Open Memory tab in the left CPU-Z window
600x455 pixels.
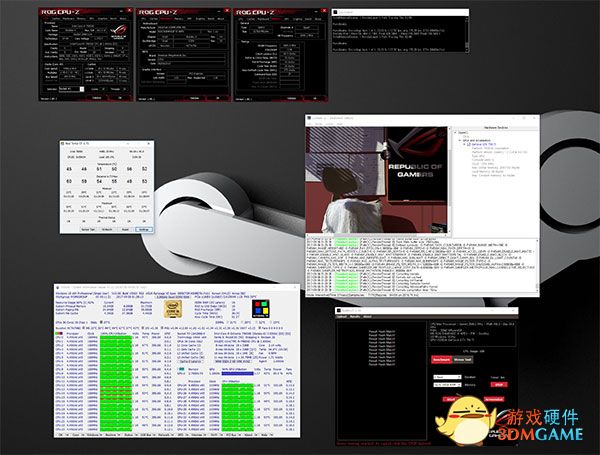[81, 19]
